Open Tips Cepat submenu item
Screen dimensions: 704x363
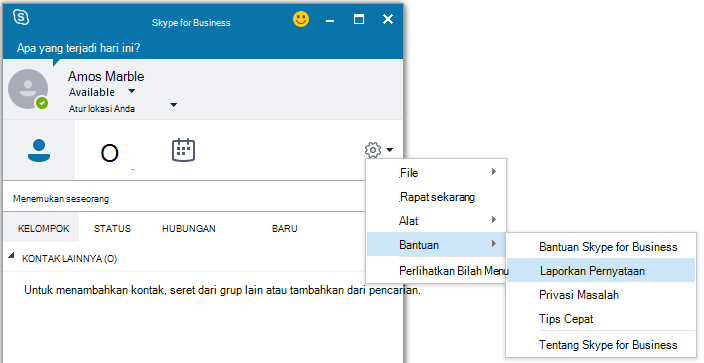601,319
